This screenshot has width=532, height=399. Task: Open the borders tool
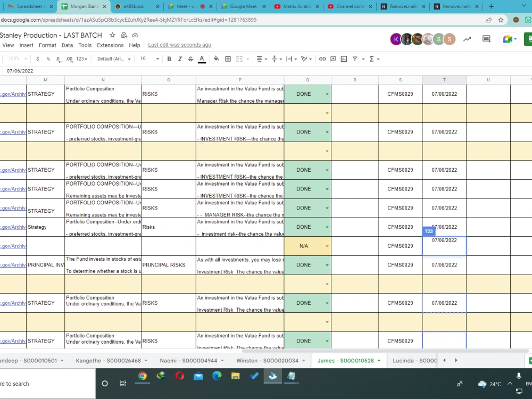(x=228, y=59)
